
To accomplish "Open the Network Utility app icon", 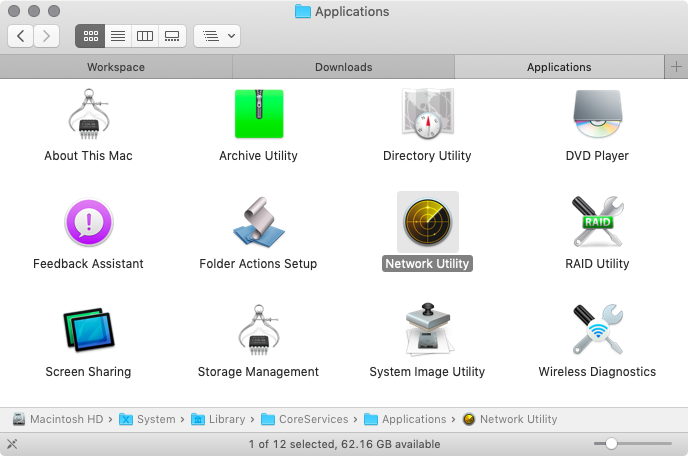I will (x=427, y=222).
